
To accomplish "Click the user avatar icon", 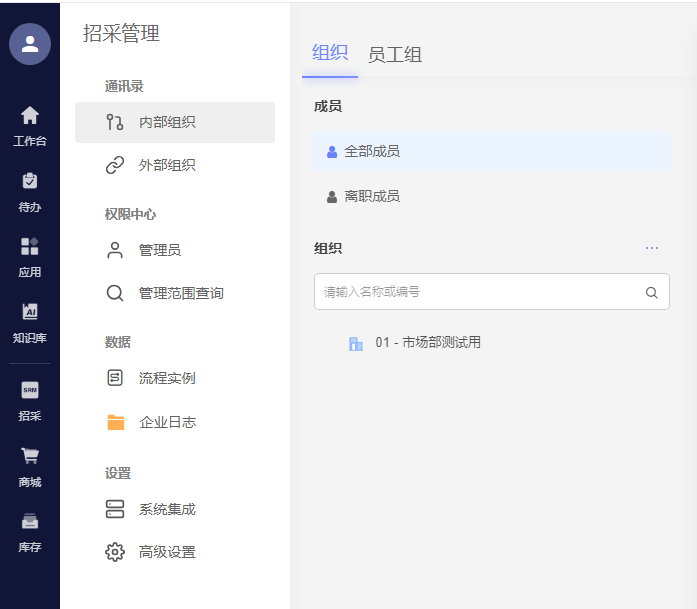I will (x=30, y=44).
